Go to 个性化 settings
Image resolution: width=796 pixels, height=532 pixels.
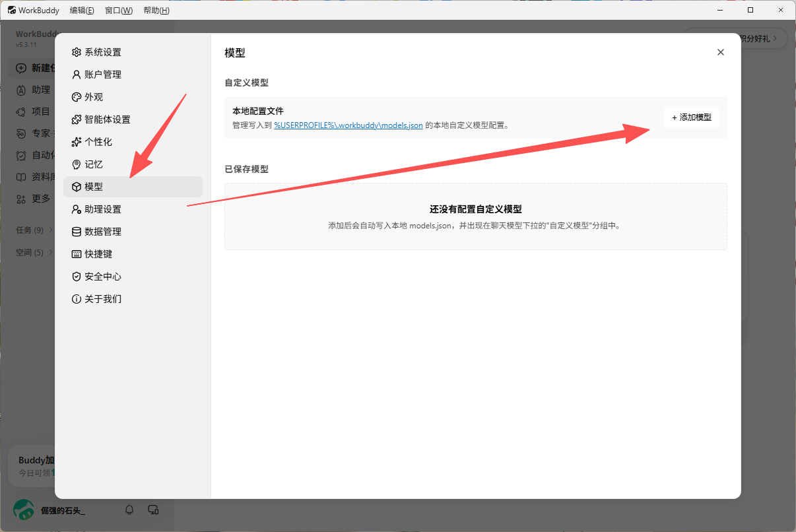click(x=133, y=142)
